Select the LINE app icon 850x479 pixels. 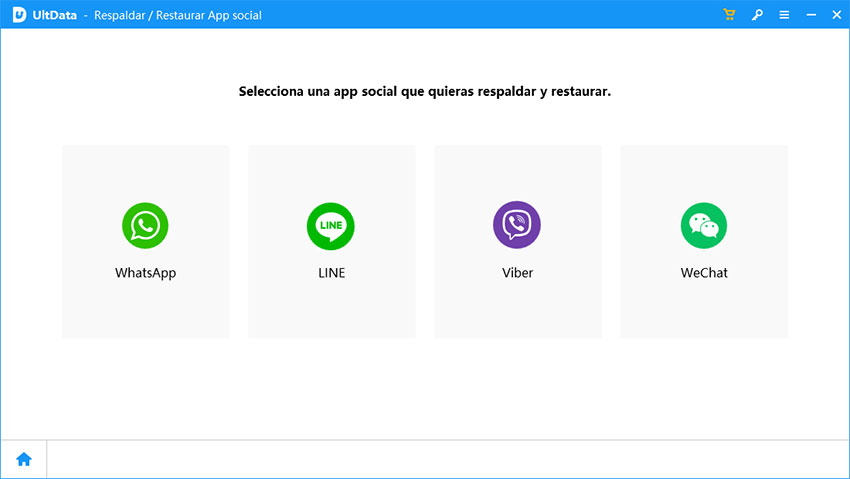pos(331,226)
